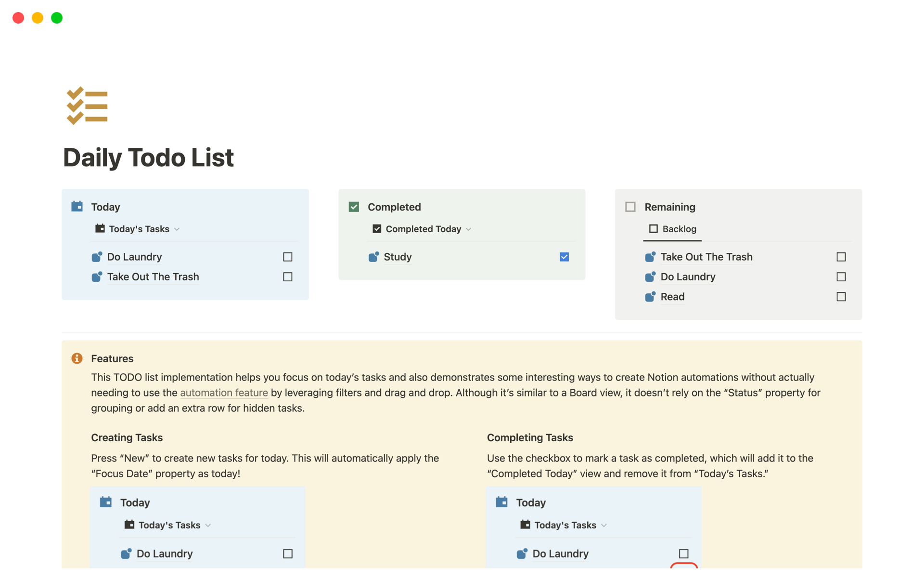Switch to the Backlog view
924x578 pixels.
[679, 229]
